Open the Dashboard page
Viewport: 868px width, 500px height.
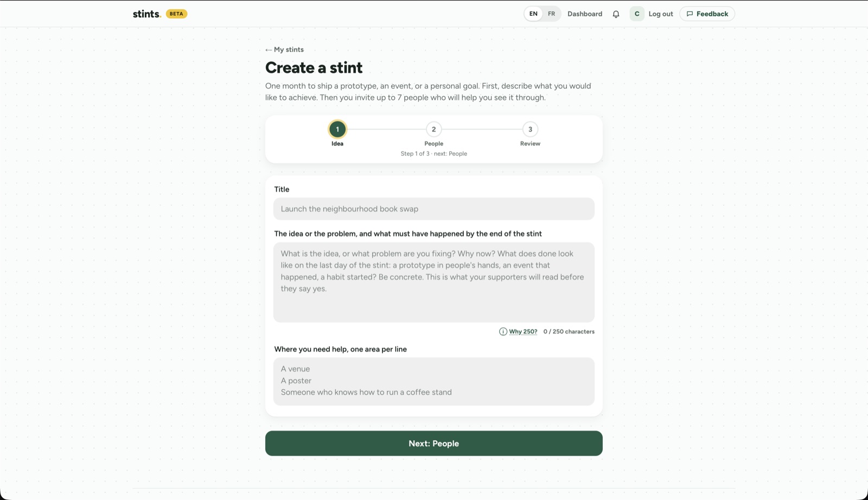585,14
